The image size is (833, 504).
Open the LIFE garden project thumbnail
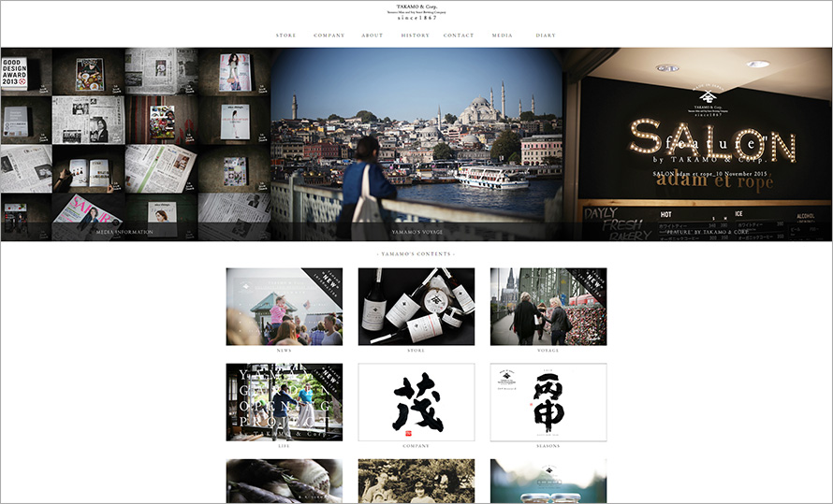[x=285, y=402]
